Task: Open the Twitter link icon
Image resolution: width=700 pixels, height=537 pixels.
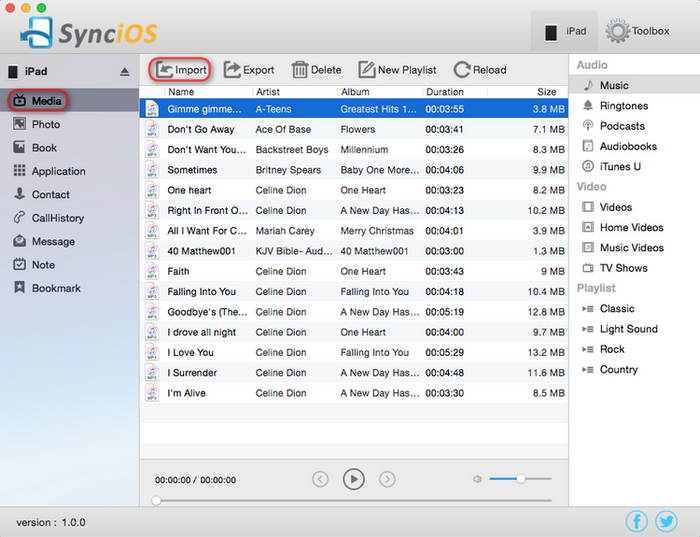Action: tap(666, 521)
